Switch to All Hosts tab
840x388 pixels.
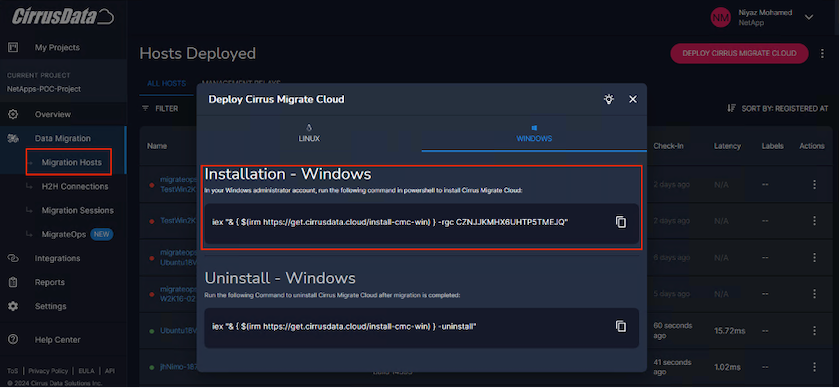[x=167, y=84]
